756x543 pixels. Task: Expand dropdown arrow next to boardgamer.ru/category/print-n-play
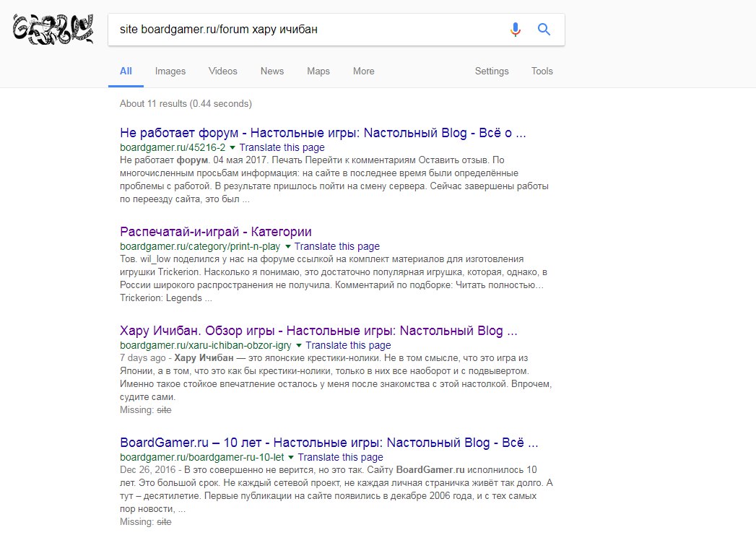click(x=288, y=246)
